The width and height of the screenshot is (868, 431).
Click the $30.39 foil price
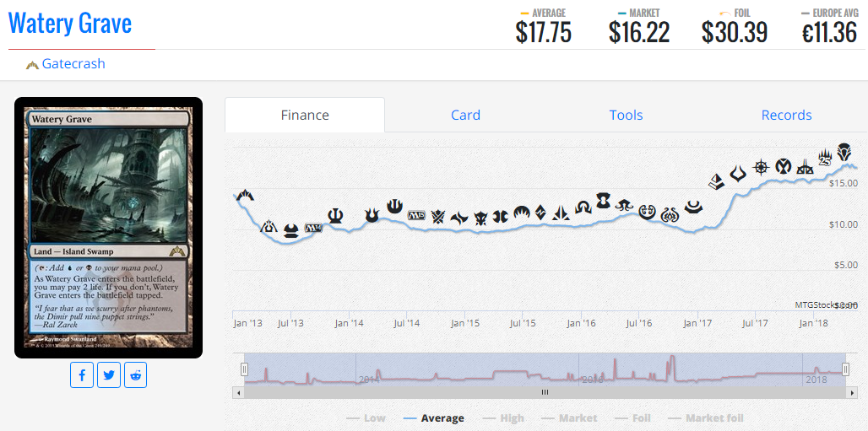click(734, 32)
